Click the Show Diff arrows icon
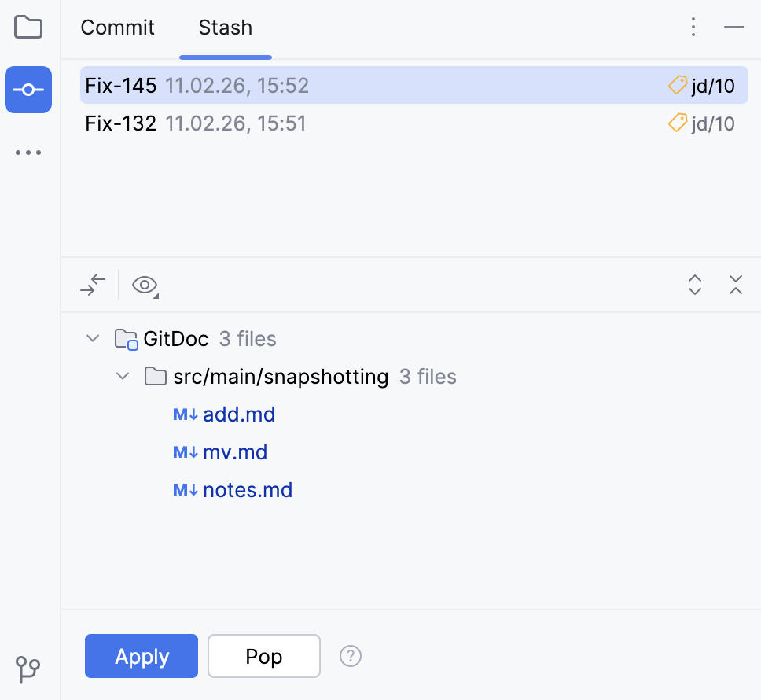The image size is (761, 700). pos(93,285)
